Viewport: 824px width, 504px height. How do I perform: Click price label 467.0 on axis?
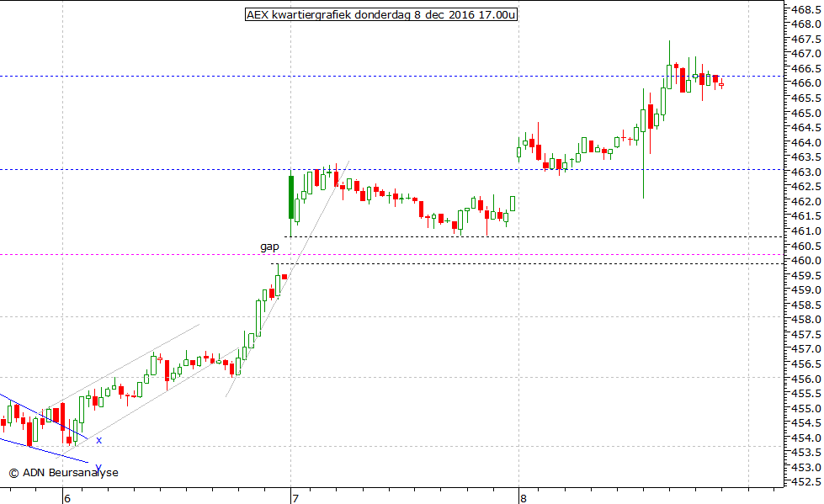806,54
